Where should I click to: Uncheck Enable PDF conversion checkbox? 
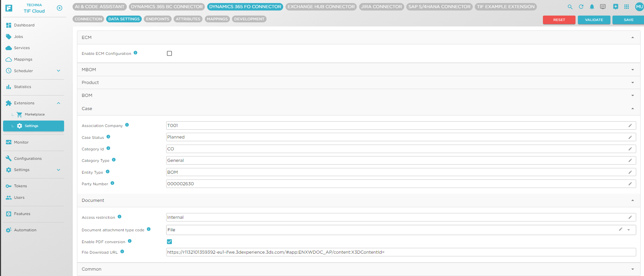[x=170, y=241]
